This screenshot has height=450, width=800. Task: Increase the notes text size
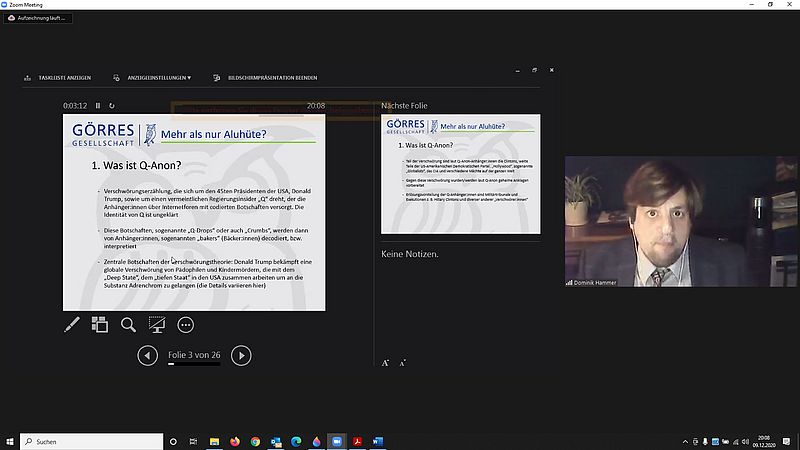386,362
